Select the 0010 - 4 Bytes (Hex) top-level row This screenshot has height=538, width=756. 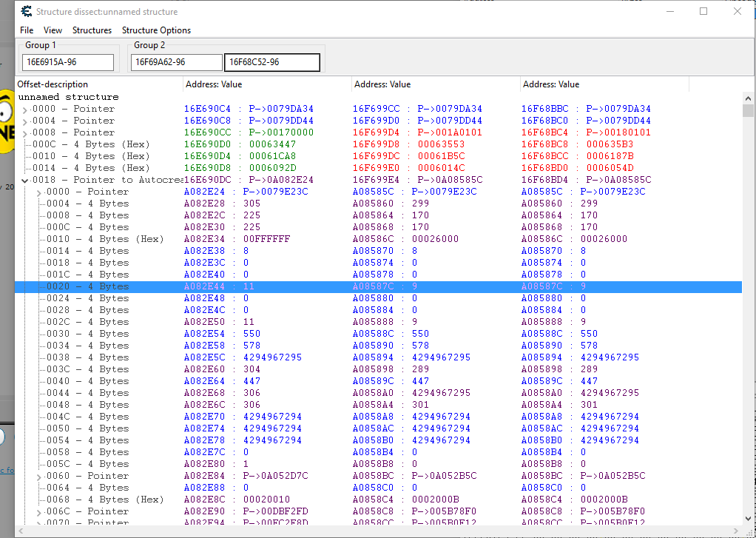379,156
